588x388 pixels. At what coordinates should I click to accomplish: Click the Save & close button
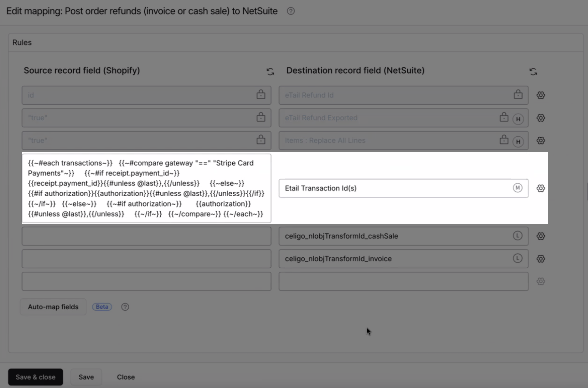pos(35,377)
